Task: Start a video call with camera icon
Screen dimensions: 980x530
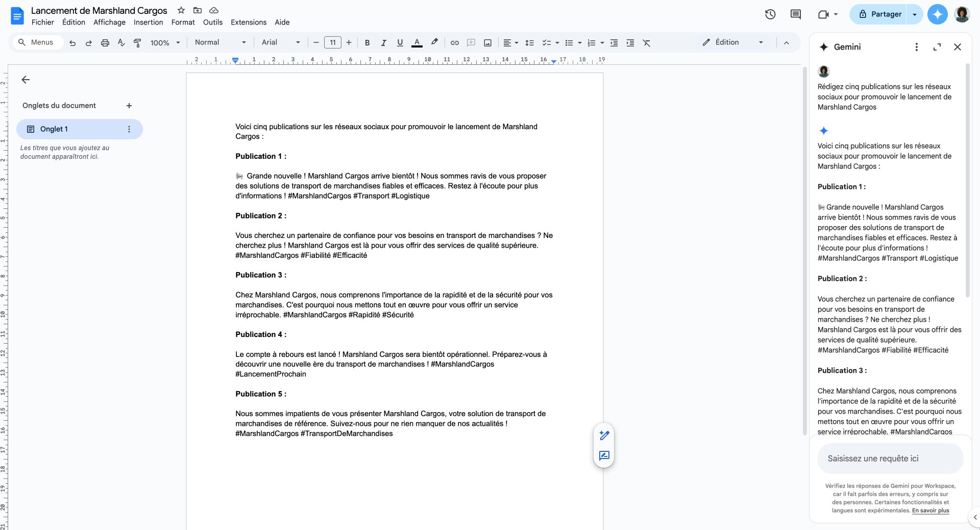Action: (823, 14)
